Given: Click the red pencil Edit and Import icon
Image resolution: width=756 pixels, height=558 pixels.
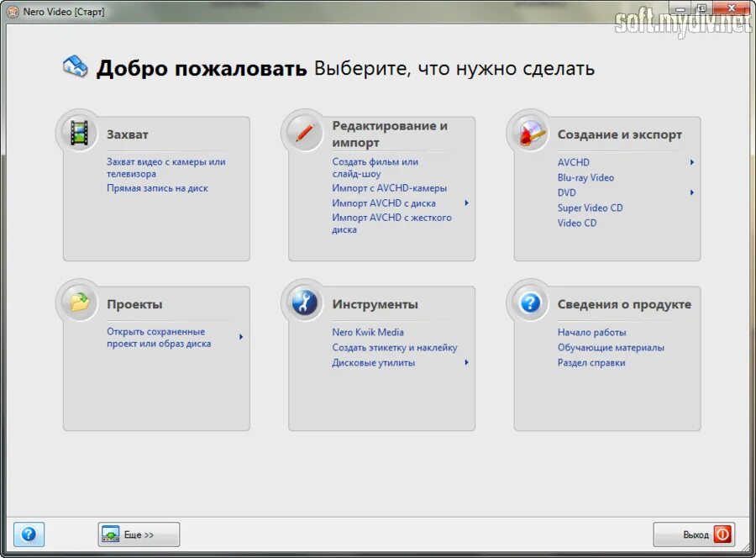Looking at the screenshot, I should pyautogui.click(x=304, y=133).
